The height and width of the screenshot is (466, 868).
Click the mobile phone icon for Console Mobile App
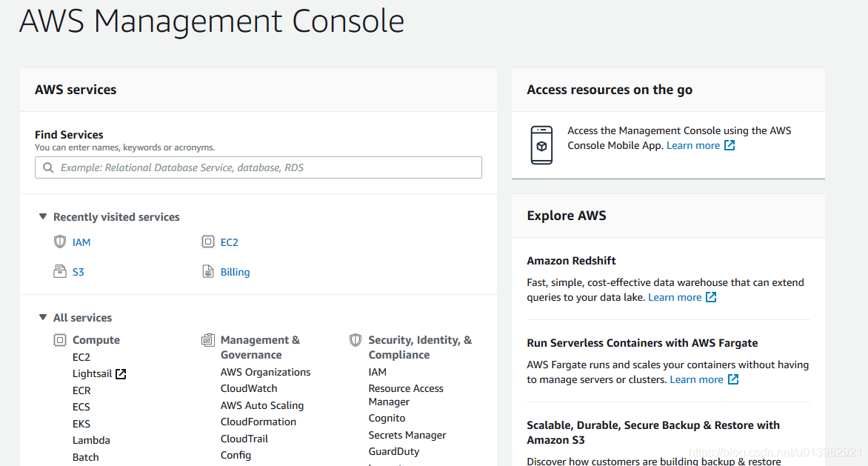coord(541,145)
